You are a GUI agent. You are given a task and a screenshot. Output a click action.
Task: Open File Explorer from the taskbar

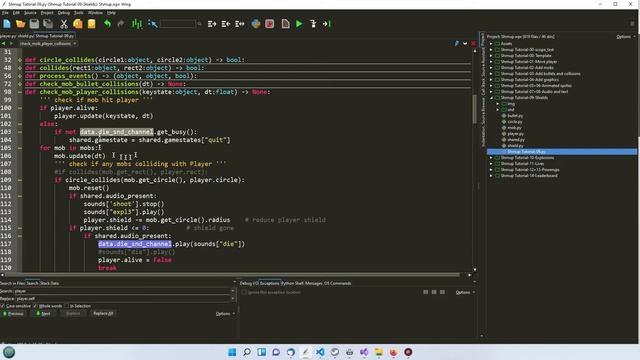379,352
